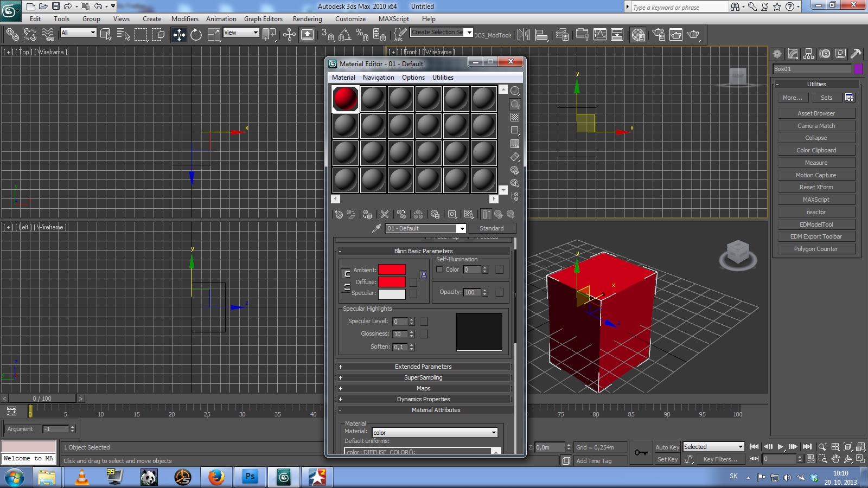Toggle Percent Snap tool
This screenshot has width=868, height=488.
coord(362,35)
